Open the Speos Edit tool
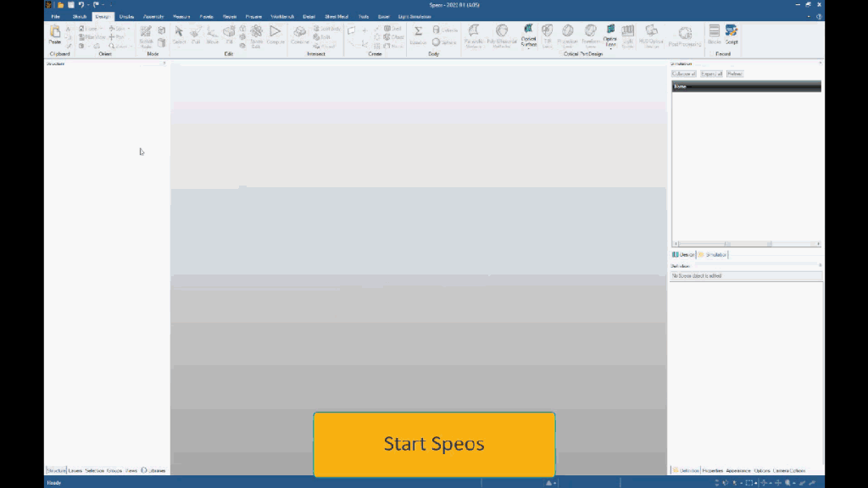 click(x=256, y=36)
